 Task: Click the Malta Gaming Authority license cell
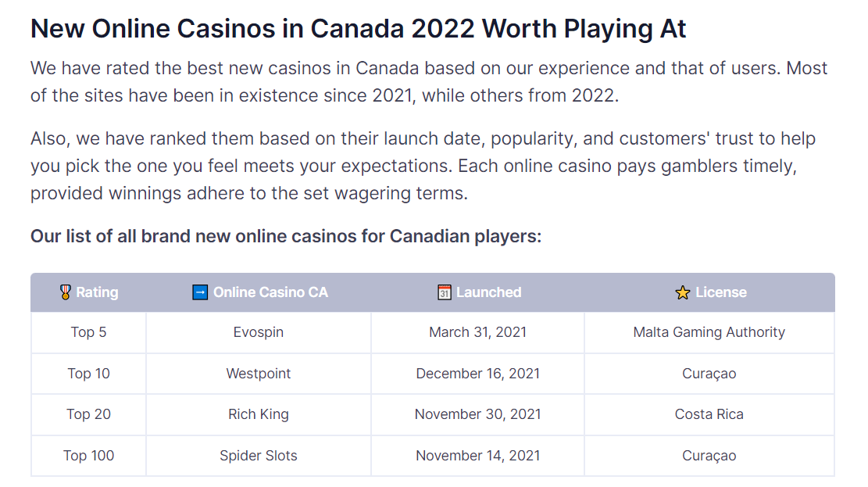pyautogui.click(x=709, y=332)
